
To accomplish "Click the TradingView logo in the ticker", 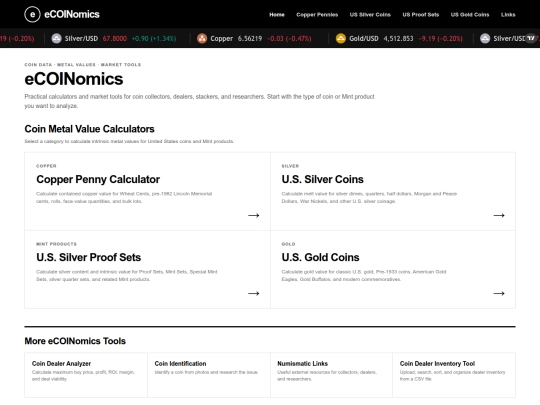I will pyautogui.click(x=531, y=38).
